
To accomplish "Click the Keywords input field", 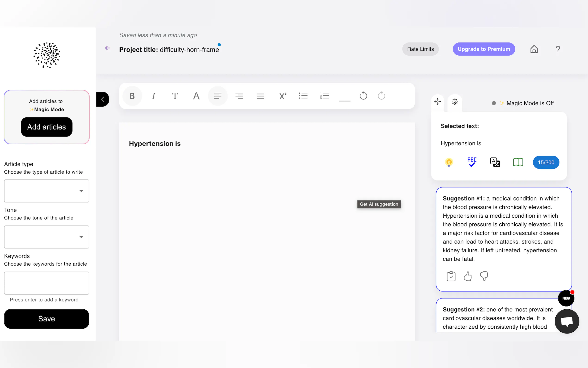I will click(x=47, y=283).
